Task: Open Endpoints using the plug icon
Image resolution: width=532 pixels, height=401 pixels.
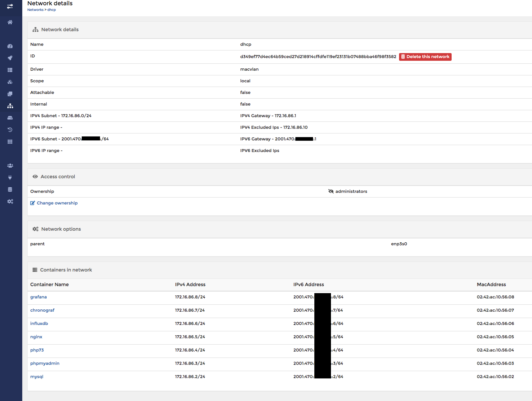Action: click(x=10, y=177)
